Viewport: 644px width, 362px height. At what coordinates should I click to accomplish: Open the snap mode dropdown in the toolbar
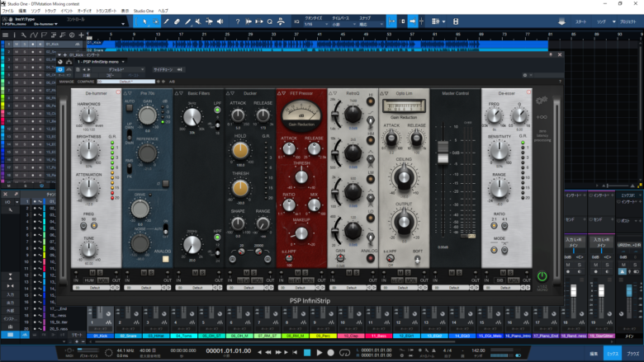pyautogui.click(x=372, y=24)
